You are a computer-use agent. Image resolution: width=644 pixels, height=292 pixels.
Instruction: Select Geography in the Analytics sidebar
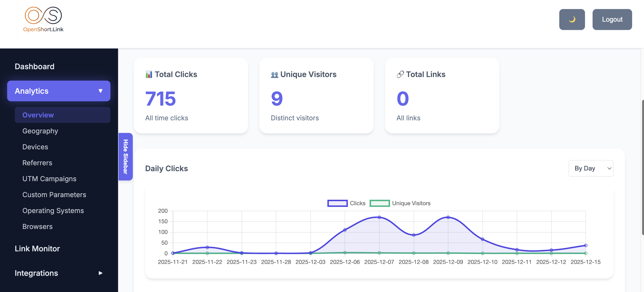(x=40, y=131)
